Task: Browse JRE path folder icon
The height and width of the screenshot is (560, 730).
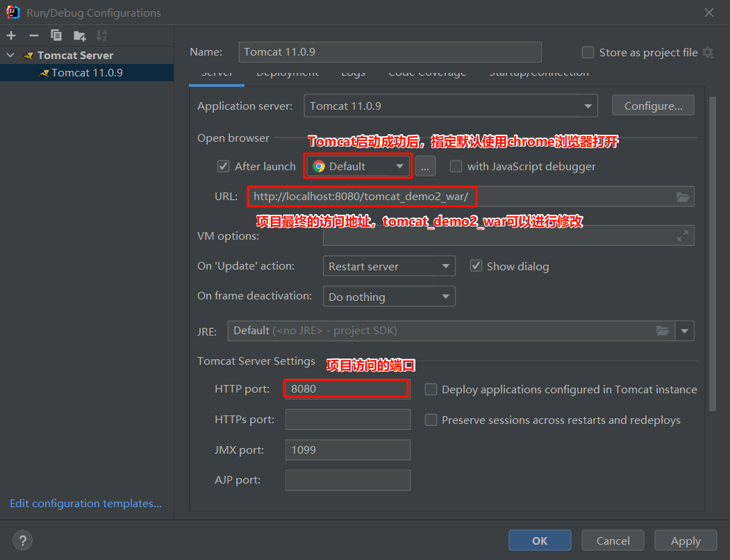Action: pos(663,331)
